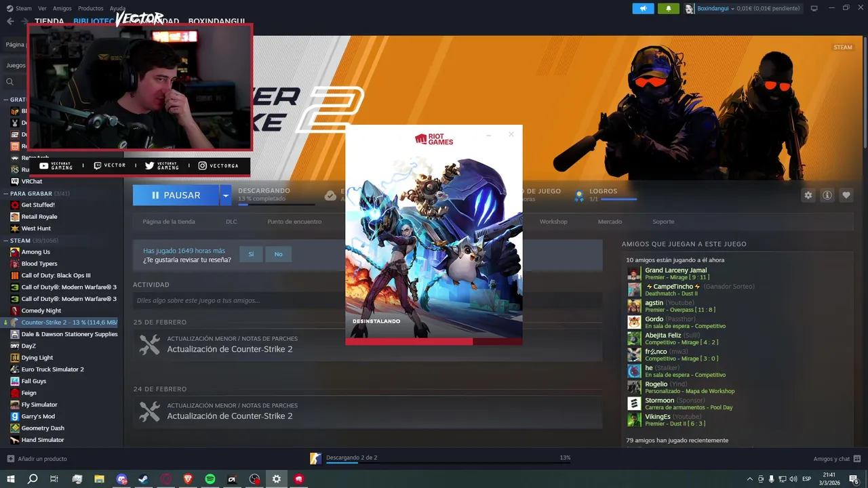Screen dimensions: 868x488
Task: Open first Actualización de Counter-Strike 2 news
Action: pos(230,349)
